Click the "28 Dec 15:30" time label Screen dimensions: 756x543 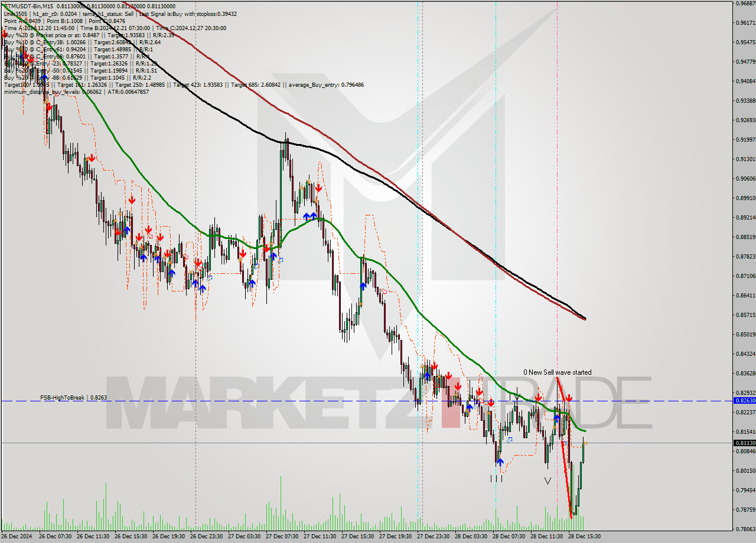[x=585, y=537]
